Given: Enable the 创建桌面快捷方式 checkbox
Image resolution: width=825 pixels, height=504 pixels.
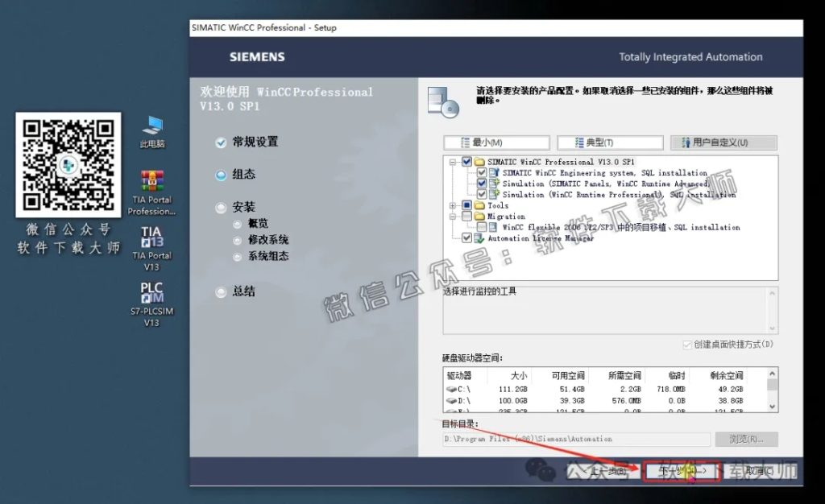Looking at the screenshot, I should click(x=687, y=345).
